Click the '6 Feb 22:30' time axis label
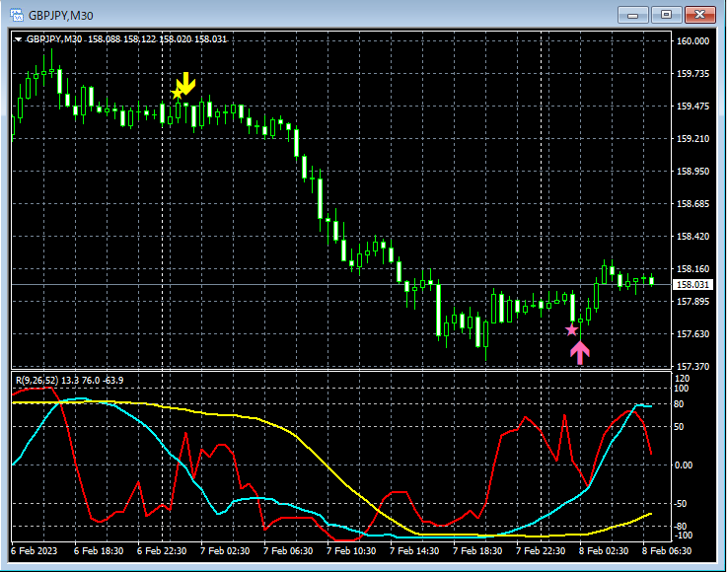 162,550
